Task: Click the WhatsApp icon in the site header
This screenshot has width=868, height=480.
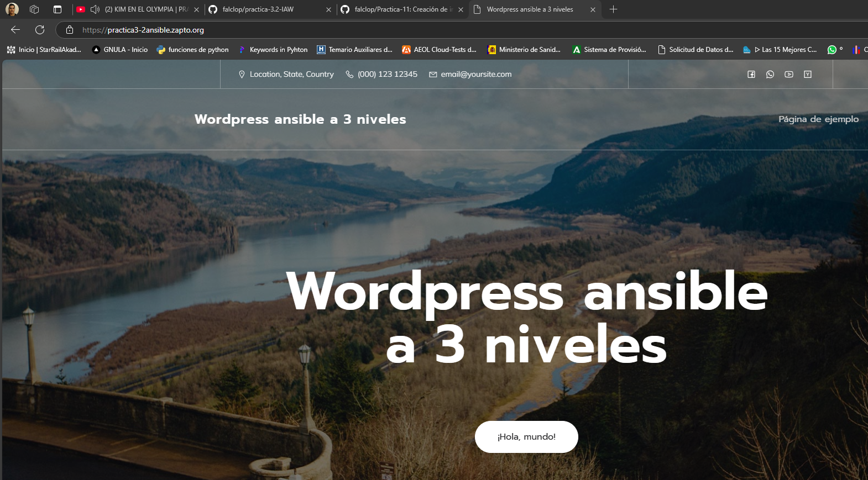Action: pos(770,75)
